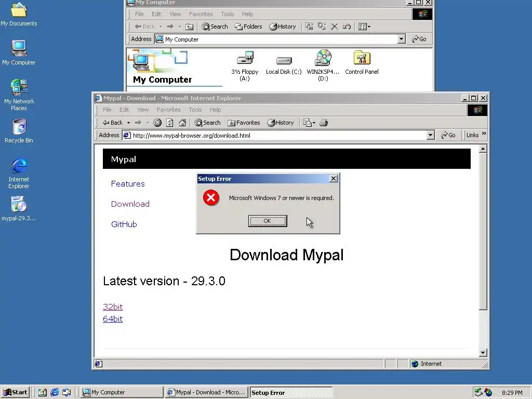Click the Home icon in IE toolbar
The width and height of the screenshot is (532, 399).
[182, 123]
